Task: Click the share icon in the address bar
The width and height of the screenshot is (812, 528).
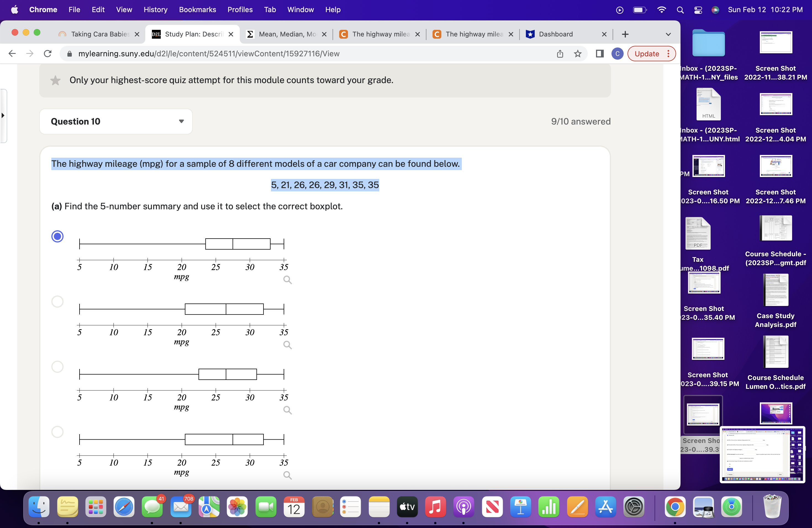Action: [560, 54]
